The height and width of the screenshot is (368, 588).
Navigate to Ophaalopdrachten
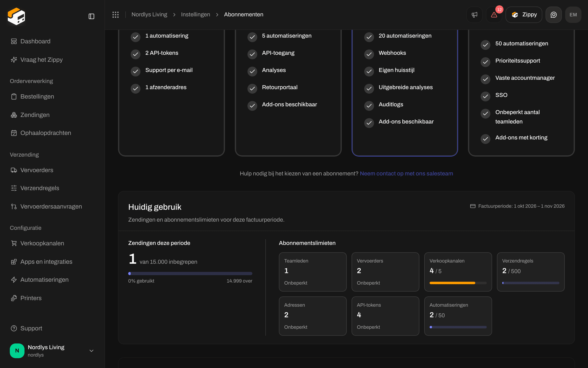click(x=52, y=133)
